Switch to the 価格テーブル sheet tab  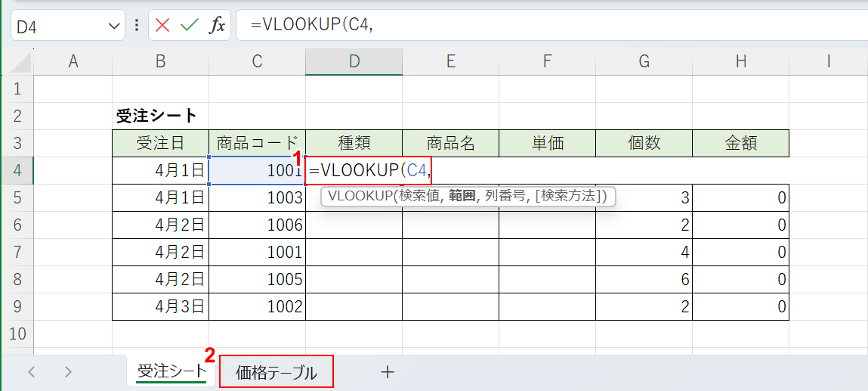(276, 372)
